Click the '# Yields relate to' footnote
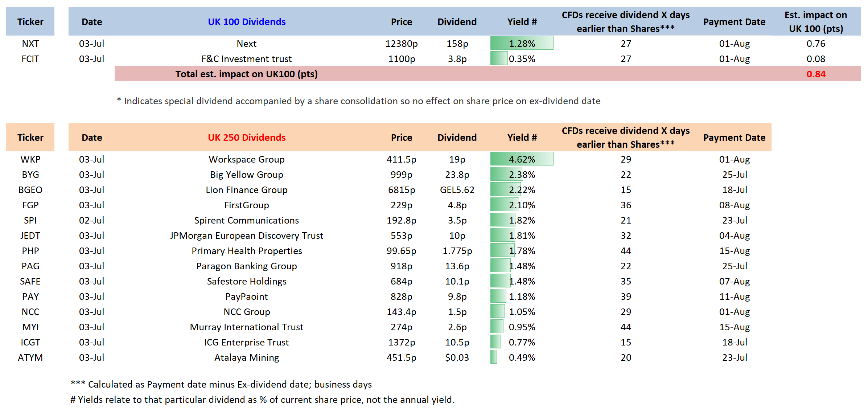 pyautogui.click(x=262, y=400)
